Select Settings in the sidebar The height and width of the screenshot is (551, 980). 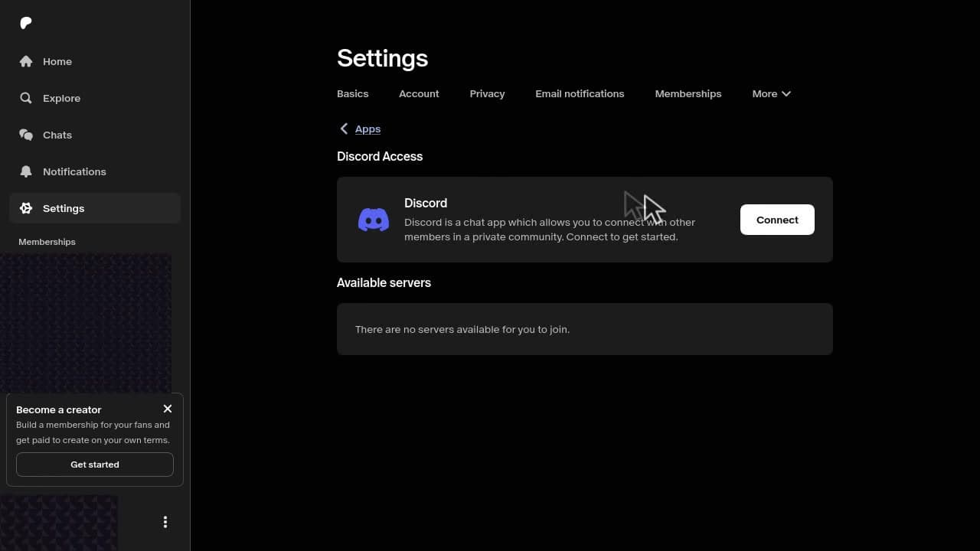click(95, 208)
